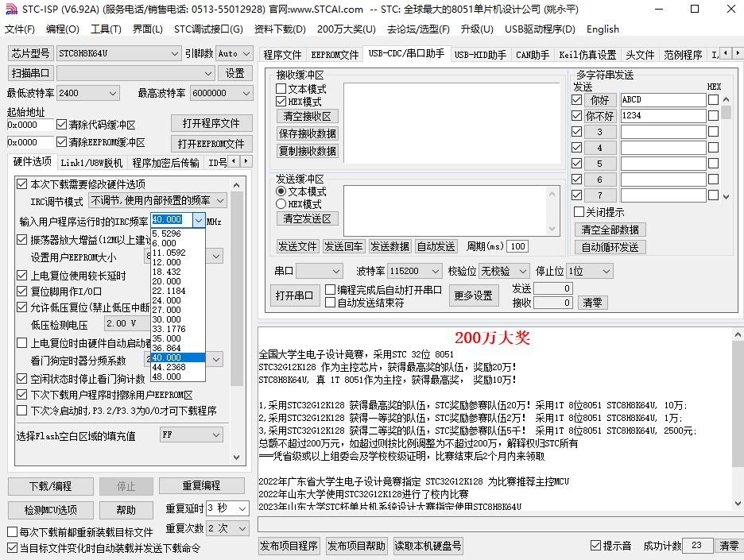Click 打开串口 button
The height and width of the screenshot is (560, 744).
point(294,295)
